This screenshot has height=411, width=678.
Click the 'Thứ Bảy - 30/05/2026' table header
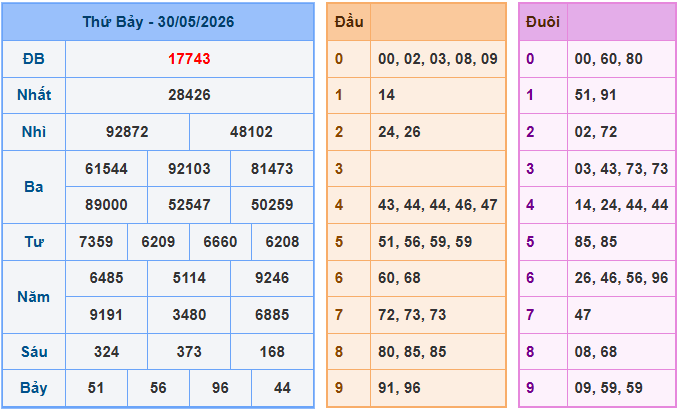point(158,22)
